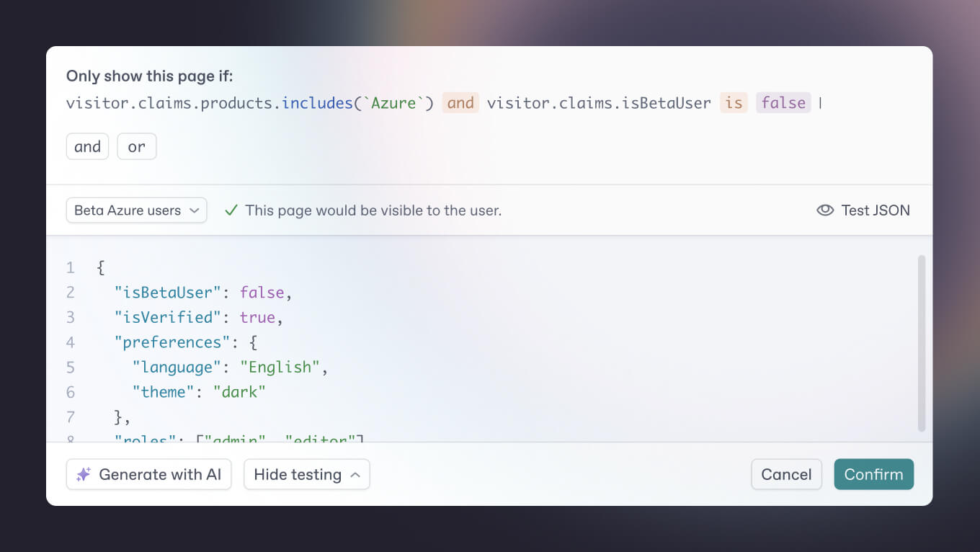Viewport: 980px width, 552px height.
Task: Click the "isVerified" key in JSON
Action: [168, 318]
